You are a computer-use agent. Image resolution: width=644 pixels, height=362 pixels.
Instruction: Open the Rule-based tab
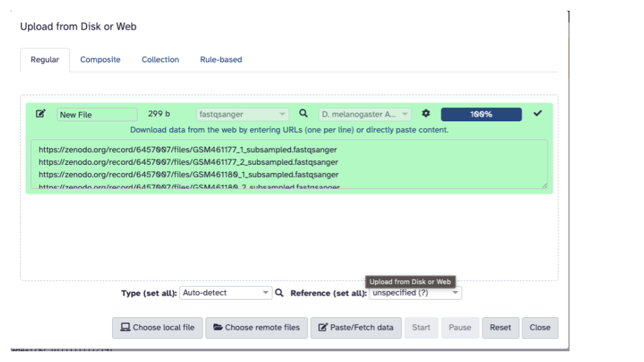pyautogui.click(x=221, y=60)
